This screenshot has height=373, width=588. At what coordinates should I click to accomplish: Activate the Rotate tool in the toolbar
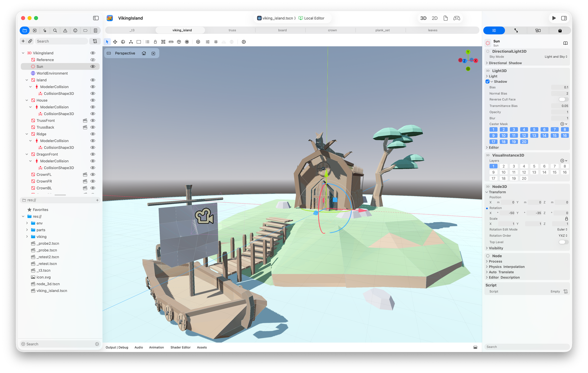123,42
